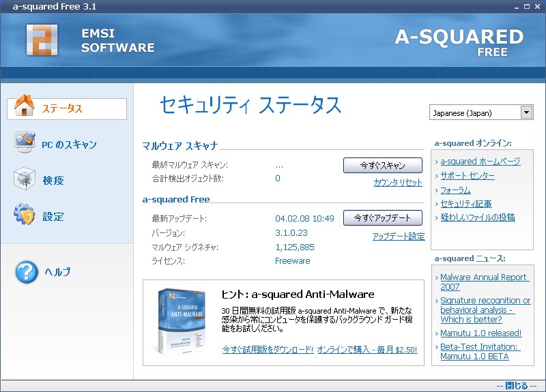This screenshot has width=546, height=392.
Task: Open the サポート センター link
Action: click(468, 176)
